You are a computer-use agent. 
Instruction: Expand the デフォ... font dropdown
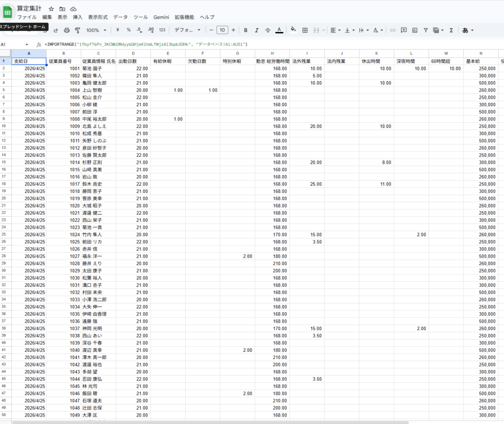[x=187, y=30]
